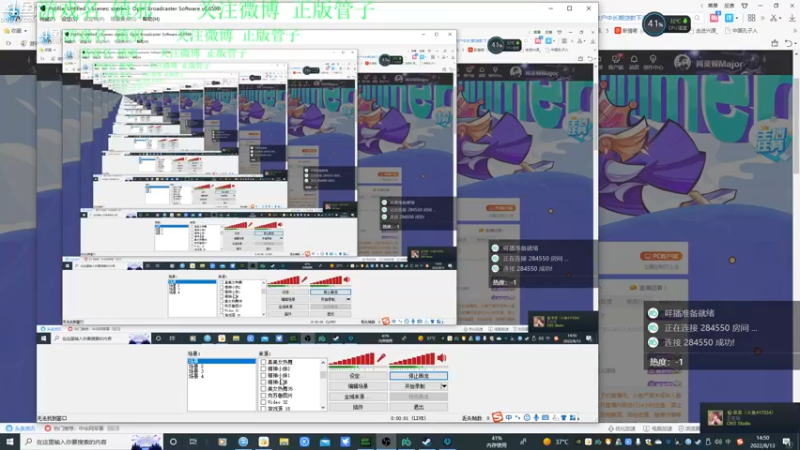Adjust the microphone volume slider
Image resolution: width=800 pixels, height=450 pixels.
click(352, 360)
